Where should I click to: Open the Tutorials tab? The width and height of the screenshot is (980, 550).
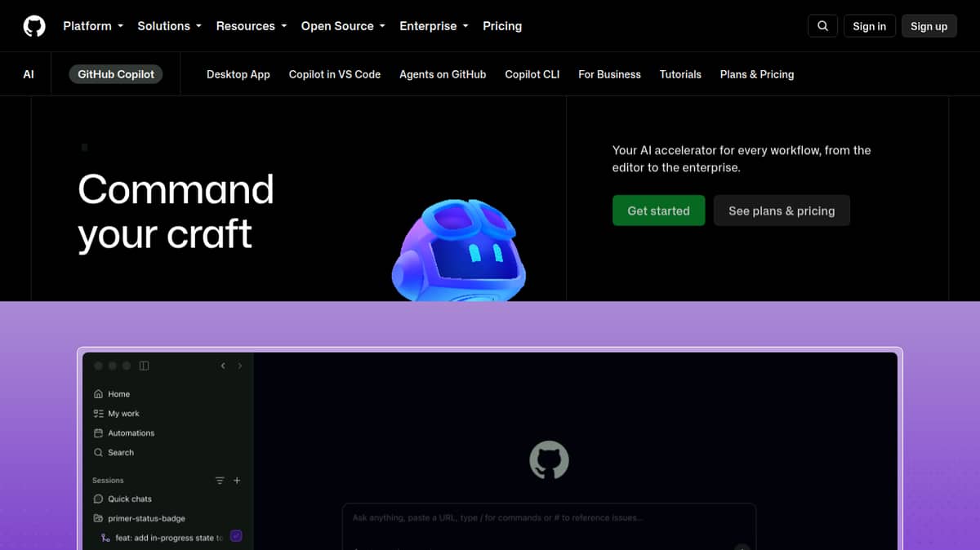click(680, 74)
